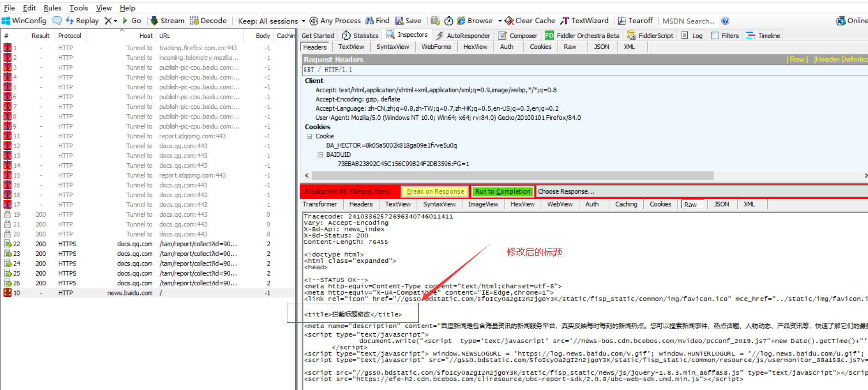Click the request headers scroll-left arrow
868x390 pixels.
pos(307,176)
